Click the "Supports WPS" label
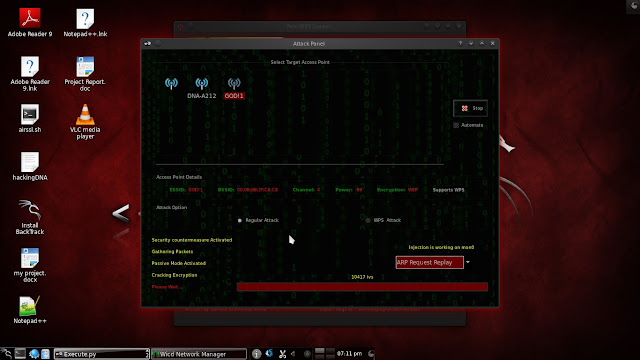Image resolution: width=640 pixels, height=360 pixels. pos(448,190)
